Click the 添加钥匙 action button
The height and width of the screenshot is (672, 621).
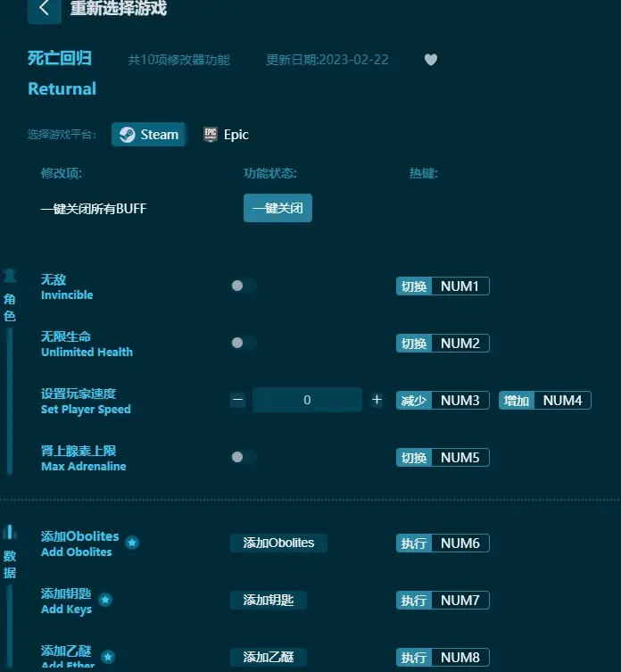tap(269, 600)
